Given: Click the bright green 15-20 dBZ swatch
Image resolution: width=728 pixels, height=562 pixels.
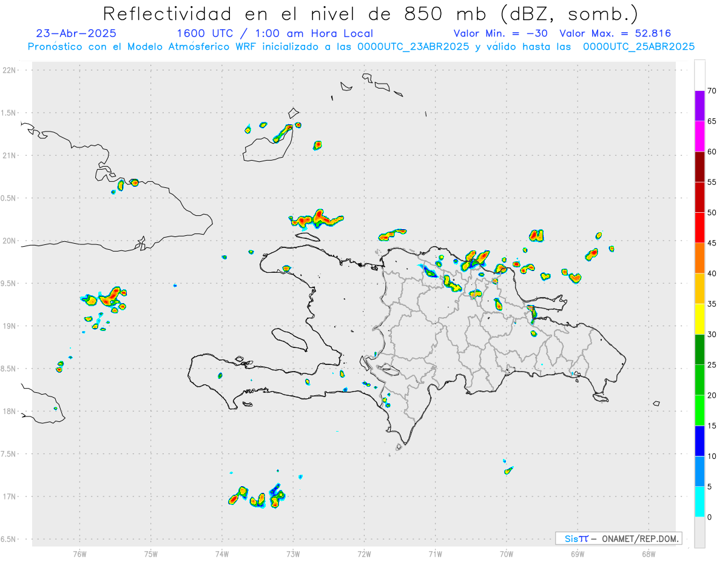Looking at the screenshot, I should 699,410.
